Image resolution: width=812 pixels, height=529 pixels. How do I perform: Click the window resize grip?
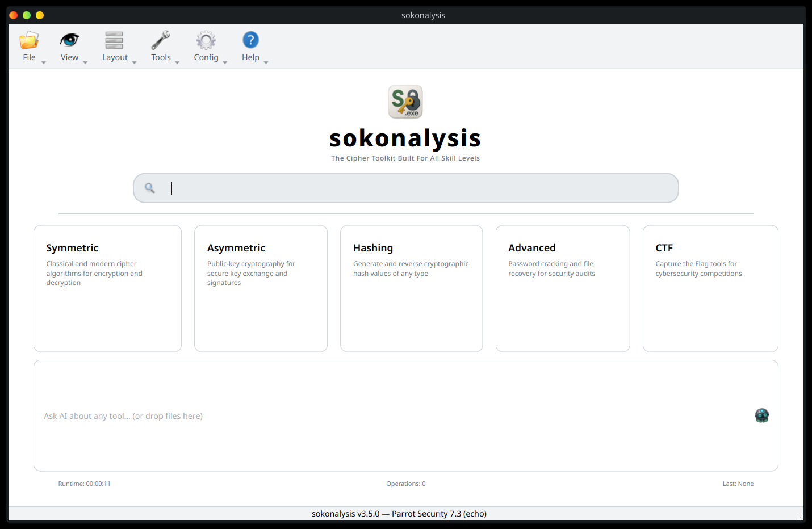[x=800, y=517]
